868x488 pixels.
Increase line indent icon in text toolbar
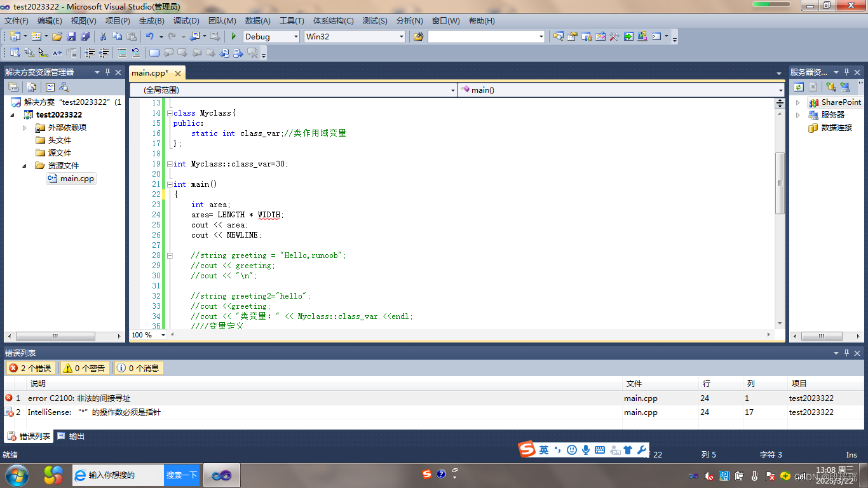[104, 53]
